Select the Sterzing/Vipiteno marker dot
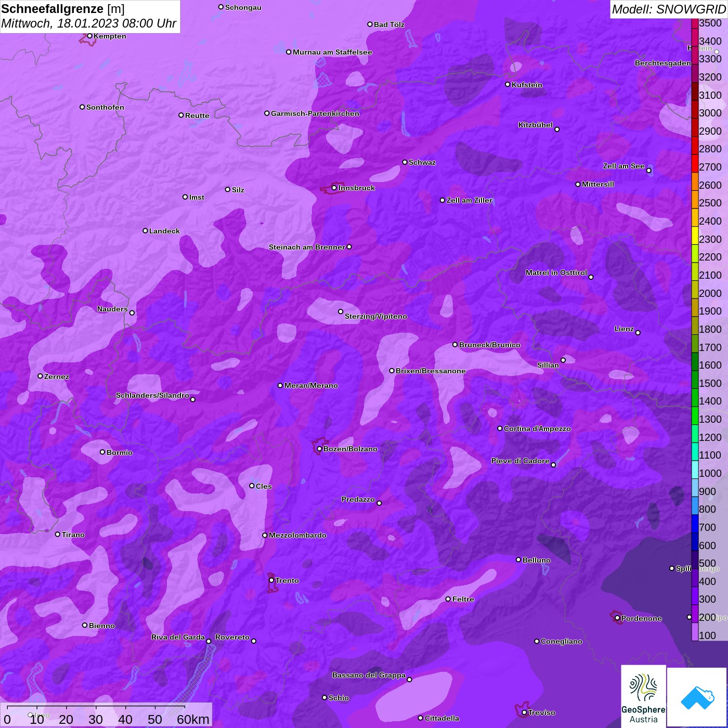The image size is (728, 728). tap(341, 311)
